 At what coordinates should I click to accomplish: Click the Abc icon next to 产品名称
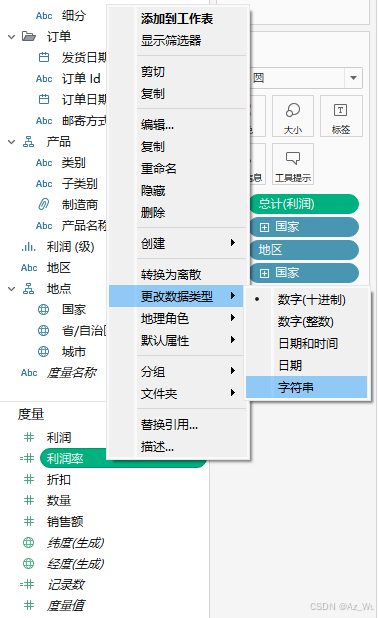click(44, 226)
